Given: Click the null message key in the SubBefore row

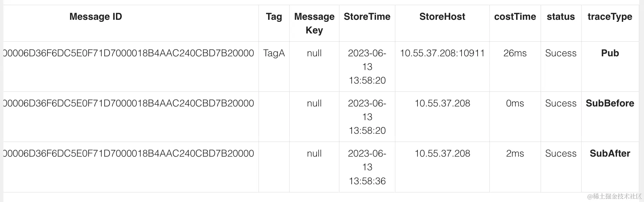Looking at the screenshot, I should [x=314, y=103].
